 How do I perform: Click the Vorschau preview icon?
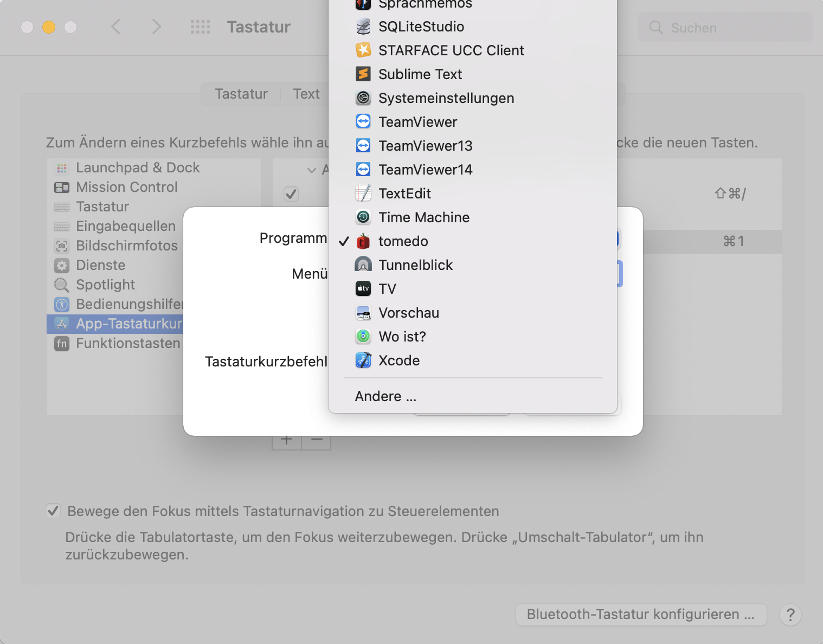[x=363, y=313]
